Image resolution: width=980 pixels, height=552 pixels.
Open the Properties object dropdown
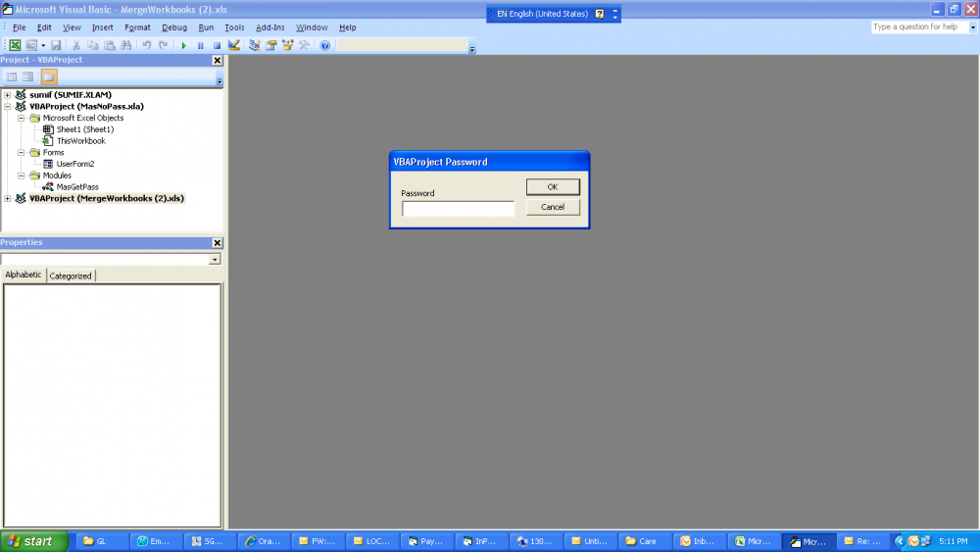coord(215,259)
